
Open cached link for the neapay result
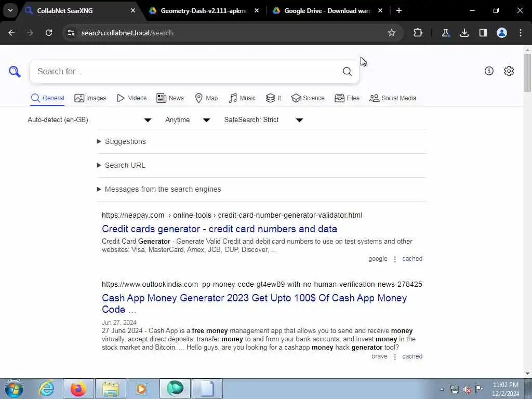[x=412, y=259]
